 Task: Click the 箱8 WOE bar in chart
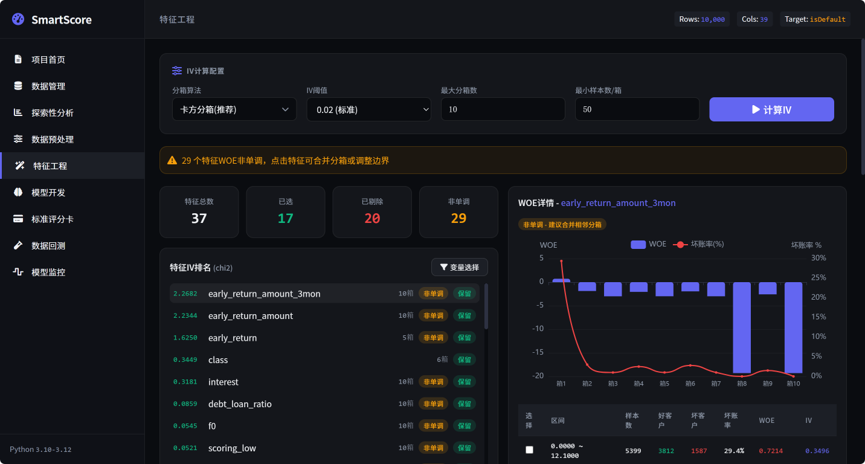pyautogui.click(x=742, y=328)
